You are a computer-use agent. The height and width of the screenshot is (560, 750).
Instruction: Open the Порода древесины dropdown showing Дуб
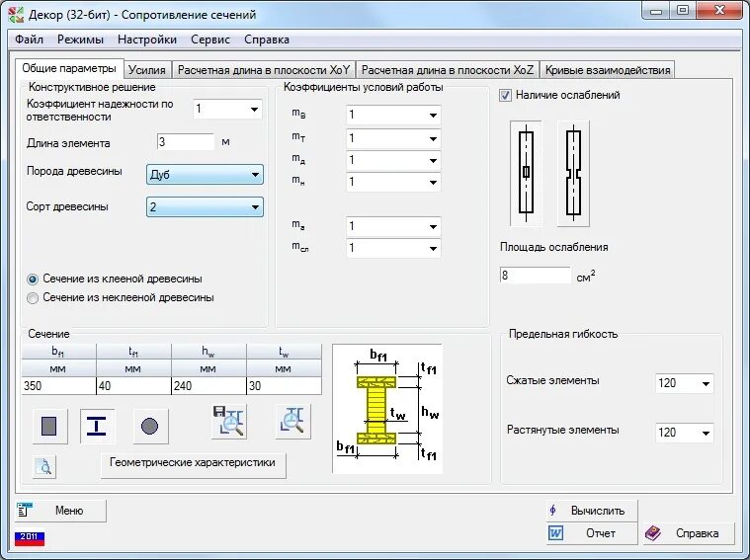point(205,175)
